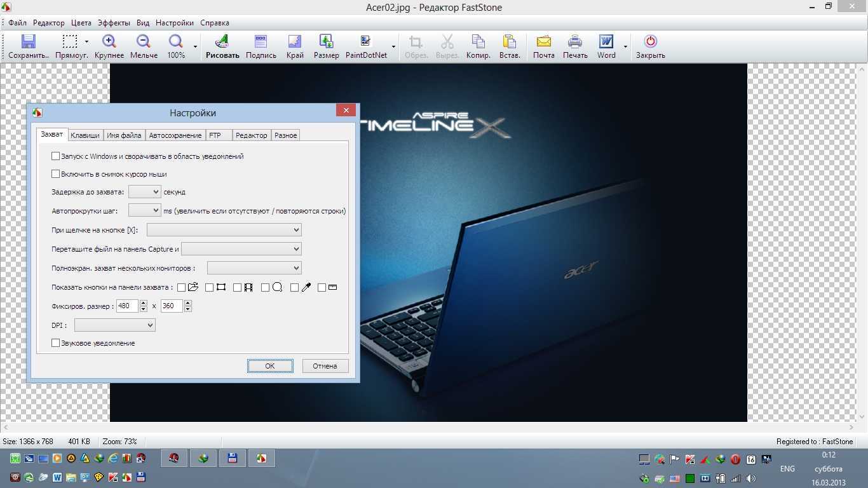Increase fixed width using its up arrow
Image resolution: width=868 pixels, height=488 pixels.
(x=143, y=303)
